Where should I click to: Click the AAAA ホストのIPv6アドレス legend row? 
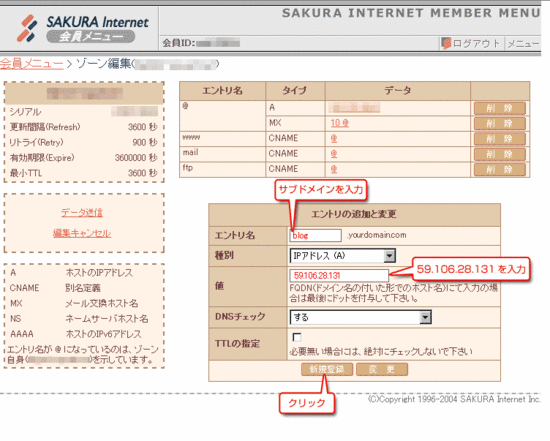[x=75, y=334]
